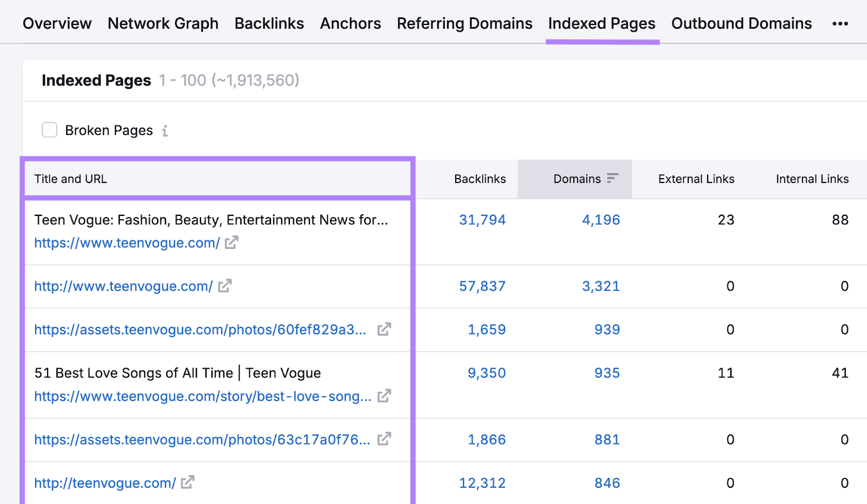Screen dimensions: 867x504
Task: Click the Domains sort order icon
Action: pos(612,179)
